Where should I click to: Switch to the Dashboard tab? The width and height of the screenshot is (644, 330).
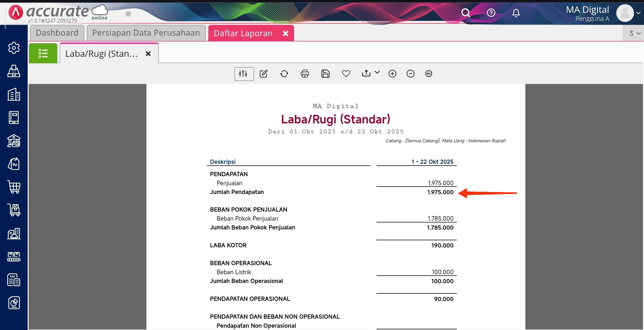tap(57, 33)
